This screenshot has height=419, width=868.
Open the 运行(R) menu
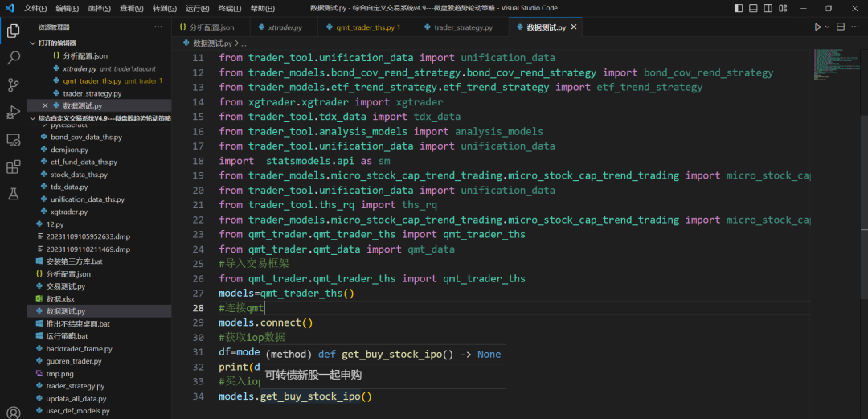[197, 8]
